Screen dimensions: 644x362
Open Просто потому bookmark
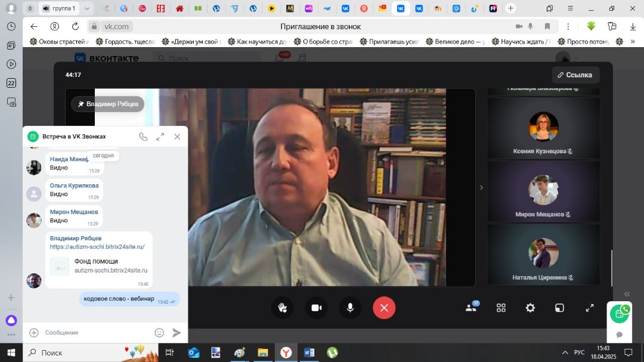coord(584,42)
